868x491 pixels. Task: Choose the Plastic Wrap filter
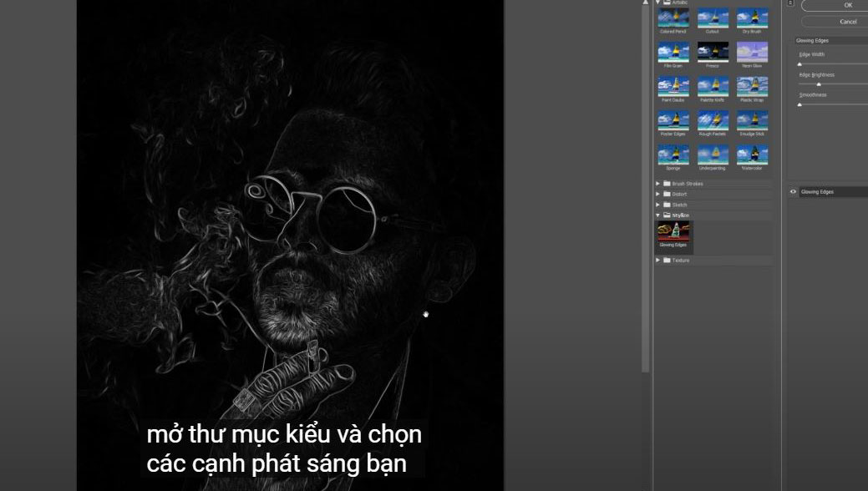(x=752, y=87)
